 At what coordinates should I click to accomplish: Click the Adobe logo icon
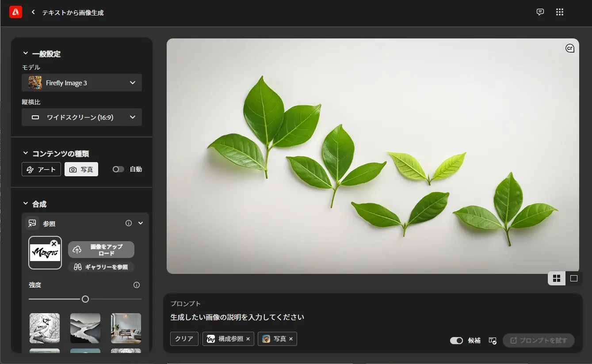click(16, 12)
